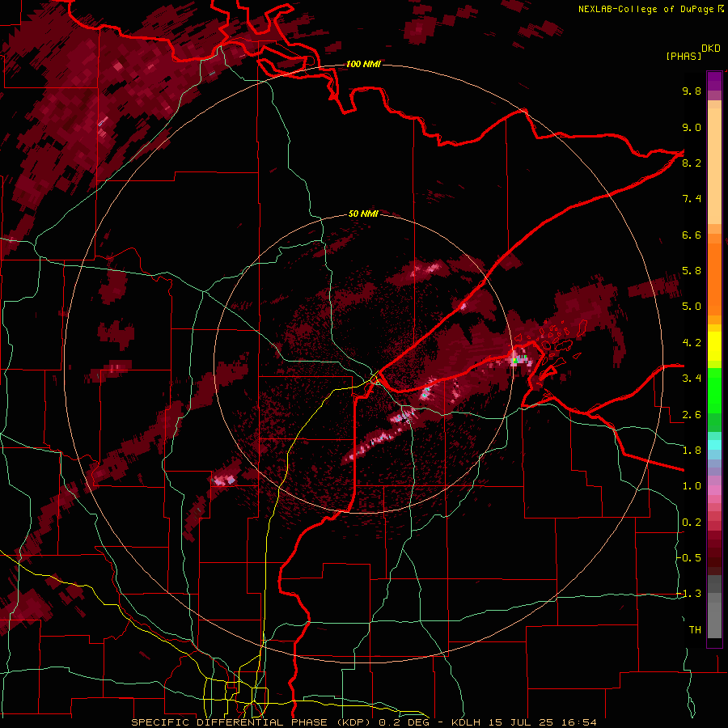This screenshot has height=728, width=728.
Task: Select the 50 NMI range ring label
Action: [363, 214]
